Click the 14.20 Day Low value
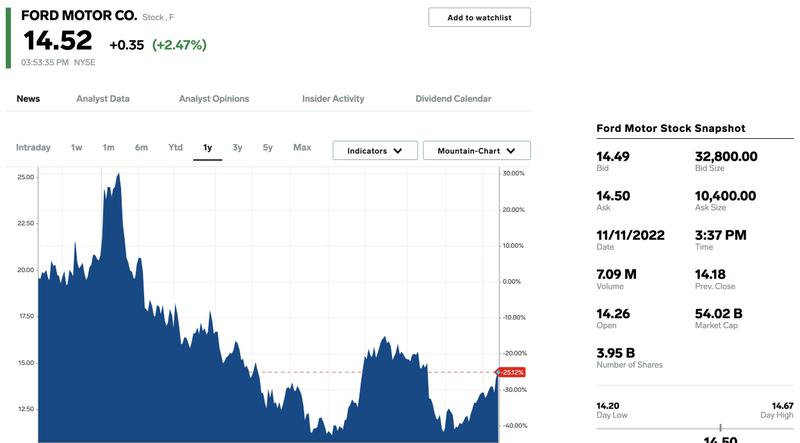 pyautogui.click(x=608, y=406)
